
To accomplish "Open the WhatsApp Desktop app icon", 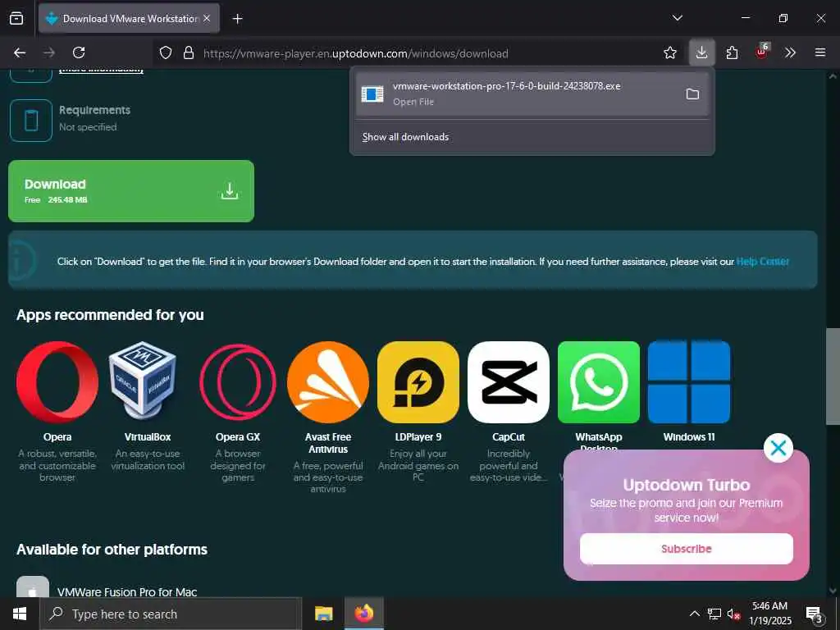I will coord(598,382).
